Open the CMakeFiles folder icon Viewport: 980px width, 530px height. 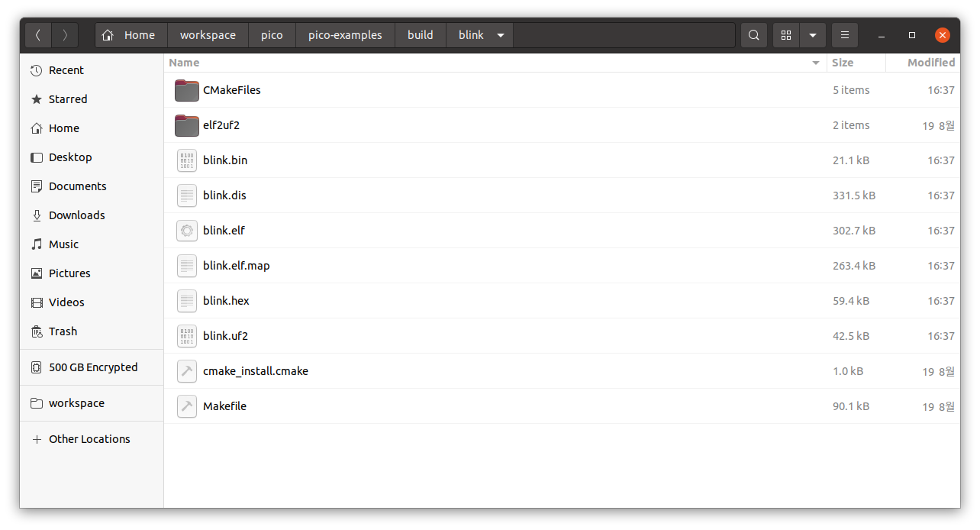click(187, 90)
